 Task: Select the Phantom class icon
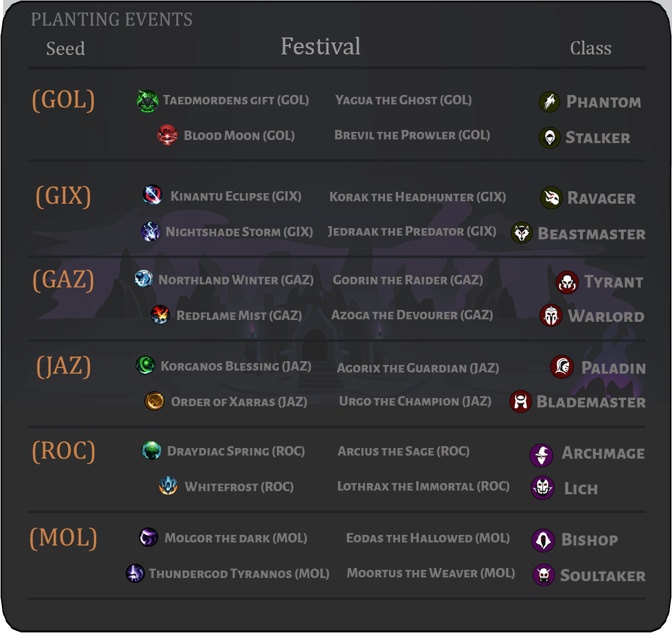pos(549,102)
